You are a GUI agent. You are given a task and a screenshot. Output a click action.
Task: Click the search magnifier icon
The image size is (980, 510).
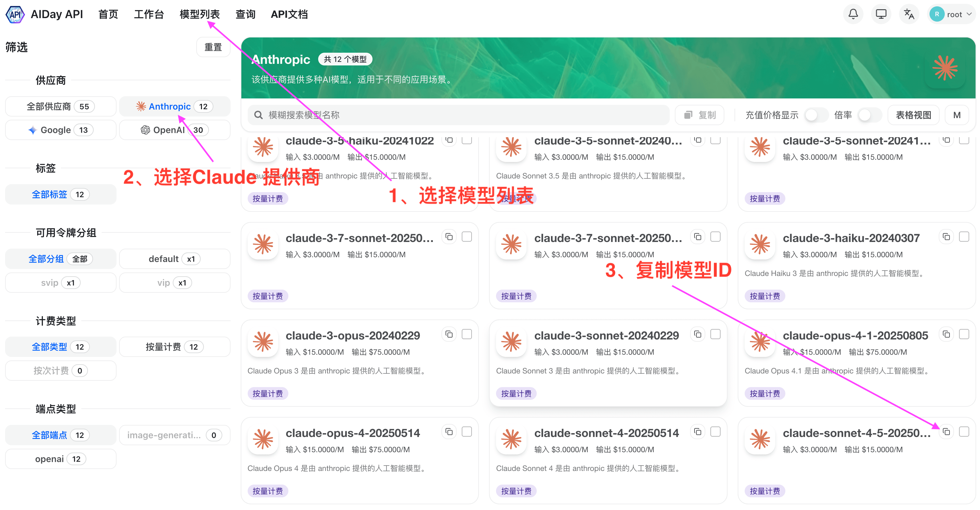[258, 114]
